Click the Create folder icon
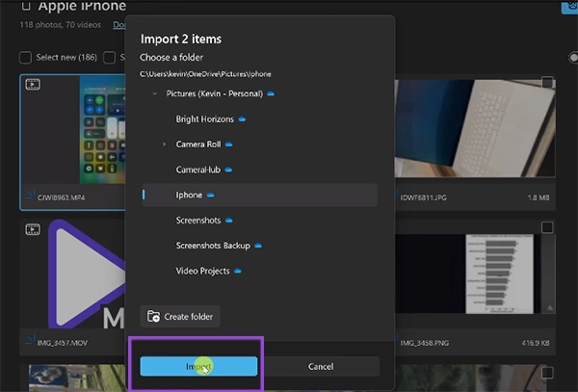Image resolution: width=578 pixels, height=392 pixels. pos(153,317)
